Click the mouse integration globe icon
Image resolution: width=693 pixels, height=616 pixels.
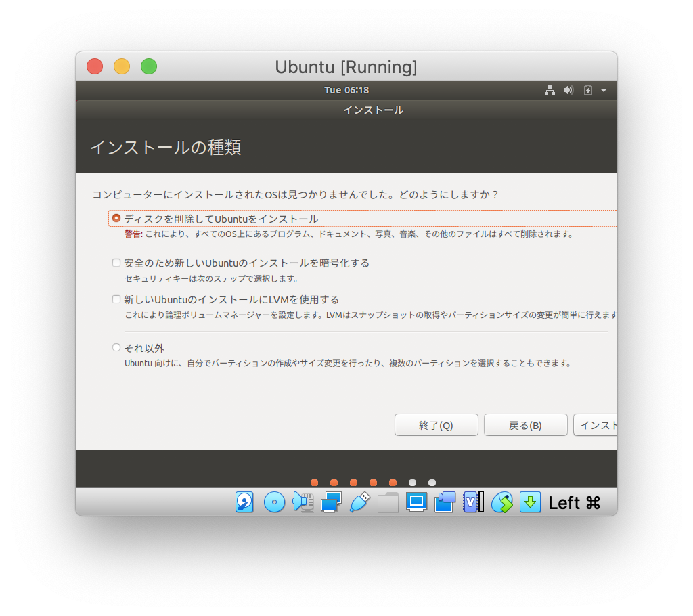tap(502, 502)
